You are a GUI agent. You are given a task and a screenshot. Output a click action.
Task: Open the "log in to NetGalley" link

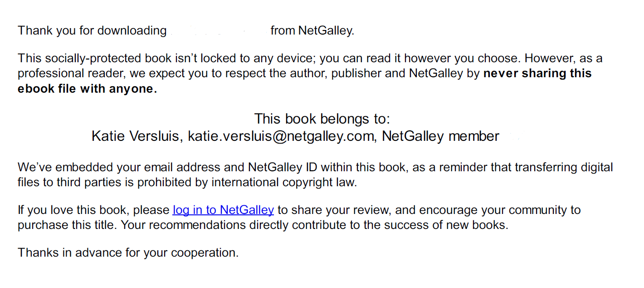223,210
